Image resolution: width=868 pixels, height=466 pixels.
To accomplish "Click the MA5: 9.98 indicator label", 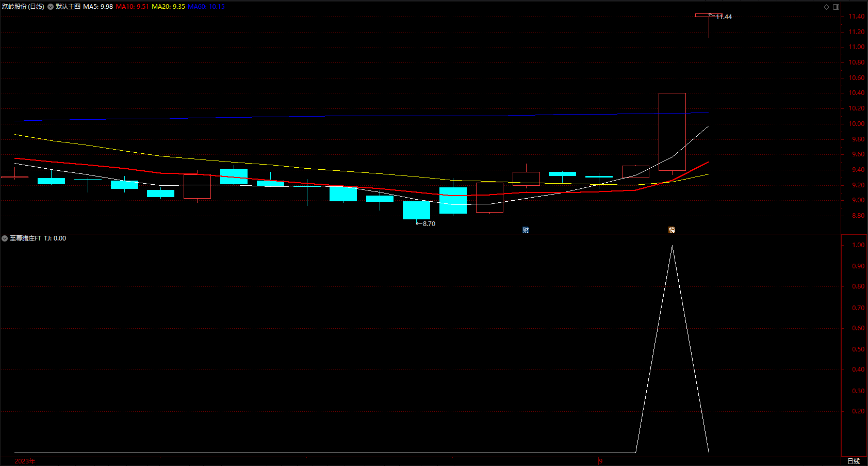I will pos(98,7).
